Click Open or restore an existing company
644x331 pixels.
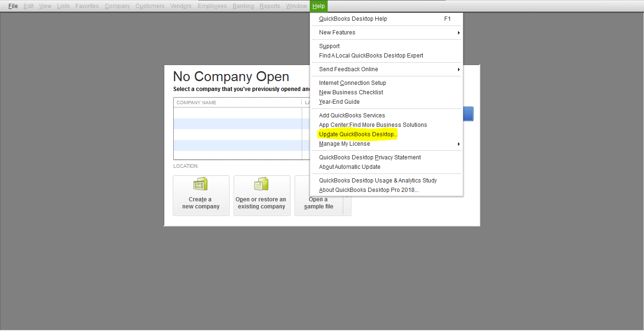[262, 196]
